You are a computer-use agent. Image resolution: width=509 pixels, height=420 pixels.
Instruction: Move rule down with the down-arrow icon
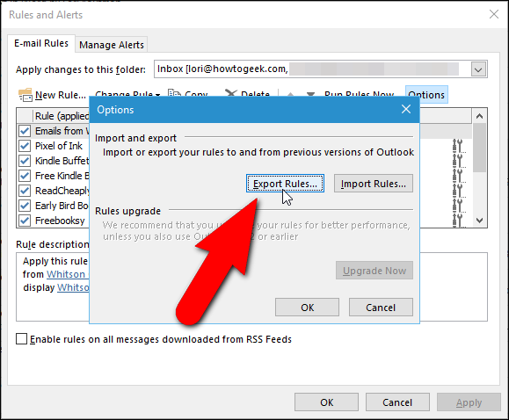click(310, 94)
